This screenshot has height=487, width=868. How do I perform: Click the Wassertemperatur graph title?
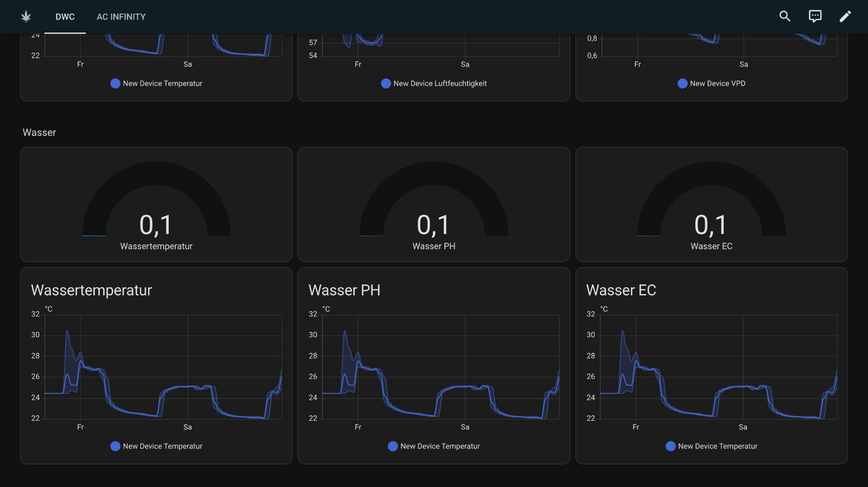[91, 290]
